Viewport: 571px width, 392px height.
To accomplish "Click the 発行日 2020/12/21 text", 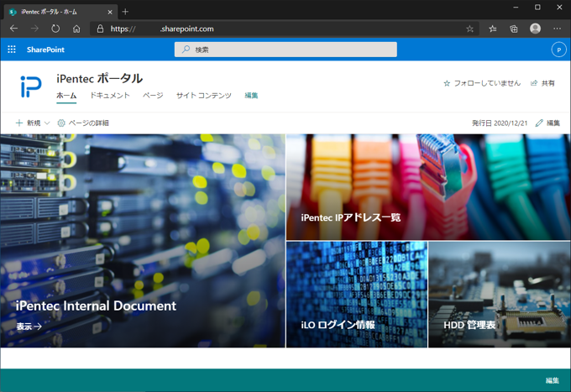I will coord(500,123).
